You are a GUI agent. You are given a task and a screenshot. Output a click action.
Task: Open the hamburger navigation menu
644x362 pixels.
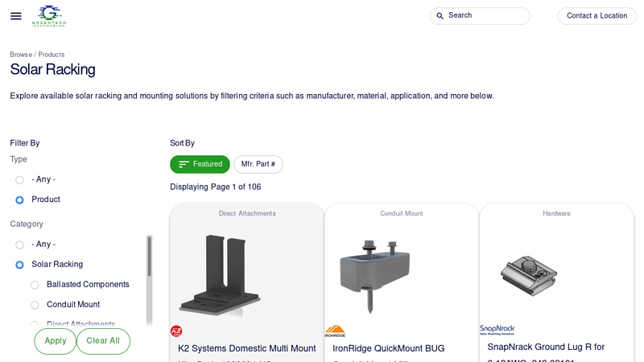coord(16,16)
